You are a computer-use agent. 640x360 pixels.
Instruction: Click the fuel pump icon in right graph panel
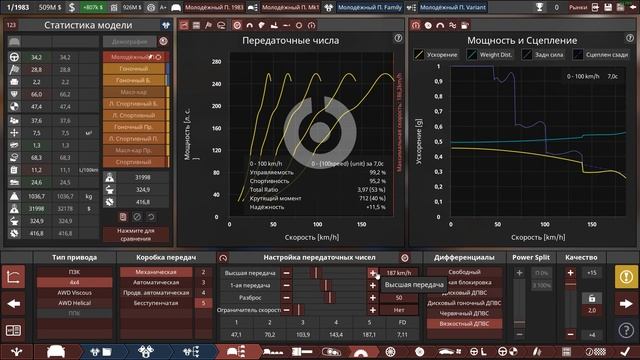tap(464, 25)
